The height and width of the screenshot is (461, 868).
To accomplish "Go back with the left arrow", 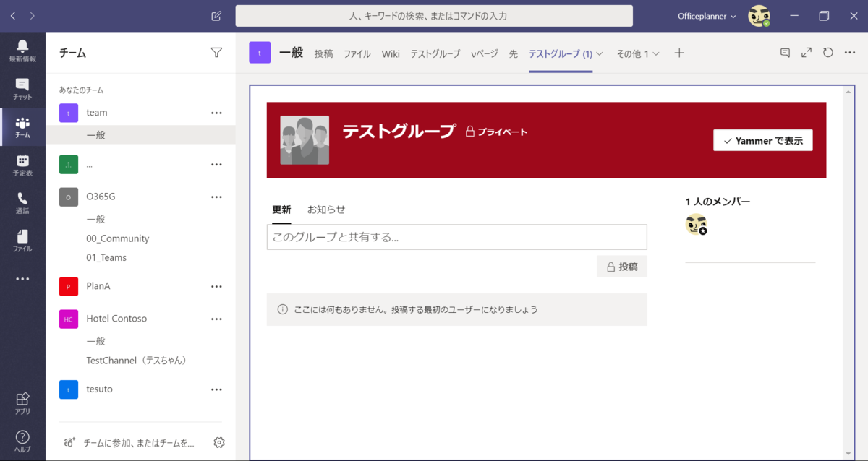I will coord(13,16).
